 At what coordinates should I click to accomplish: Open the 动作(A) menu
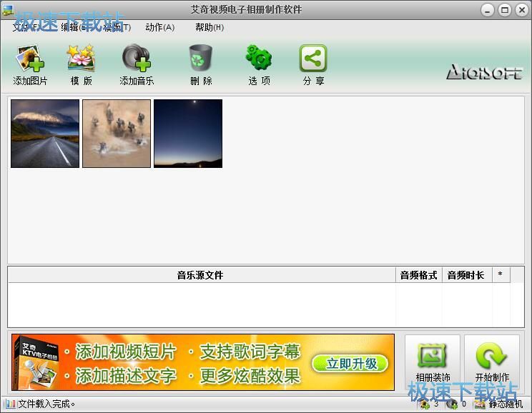click(x=159, y=27)
